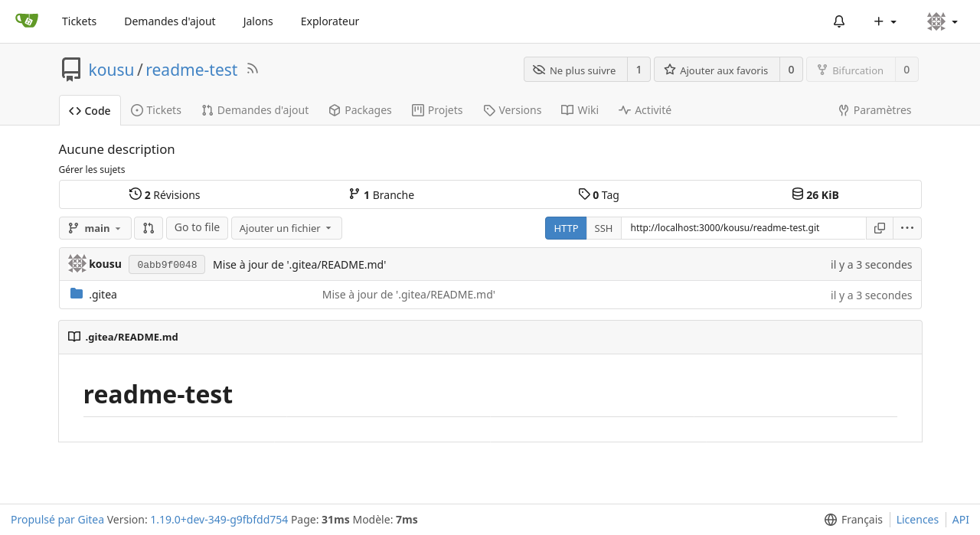This screenshot has width=980, height=535.
Task: Click the Gitea logo home icon
Action: click(x=27, y=21)
